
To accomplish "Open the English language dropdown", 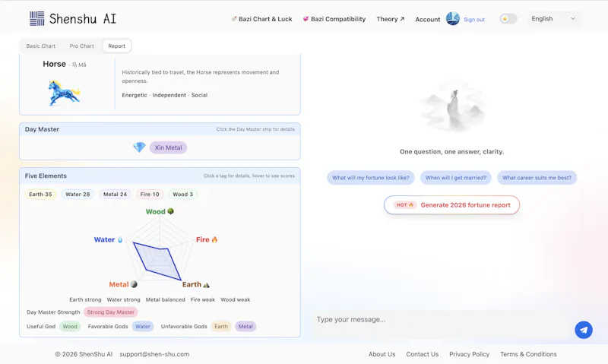I will (554, 18).
